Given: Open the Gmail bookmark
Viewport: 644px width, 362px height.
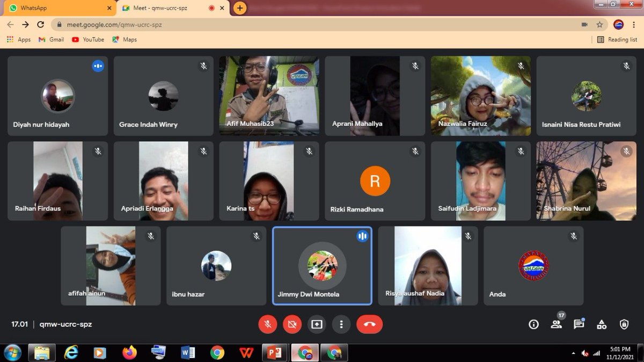Looking at the screenshot, I should [x=52, y=40].
